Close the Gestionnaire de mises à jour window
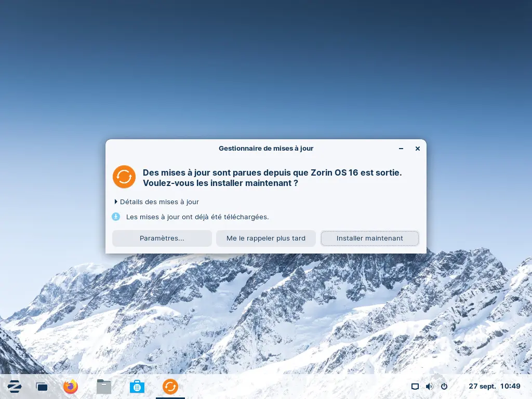 click(417, 149)
